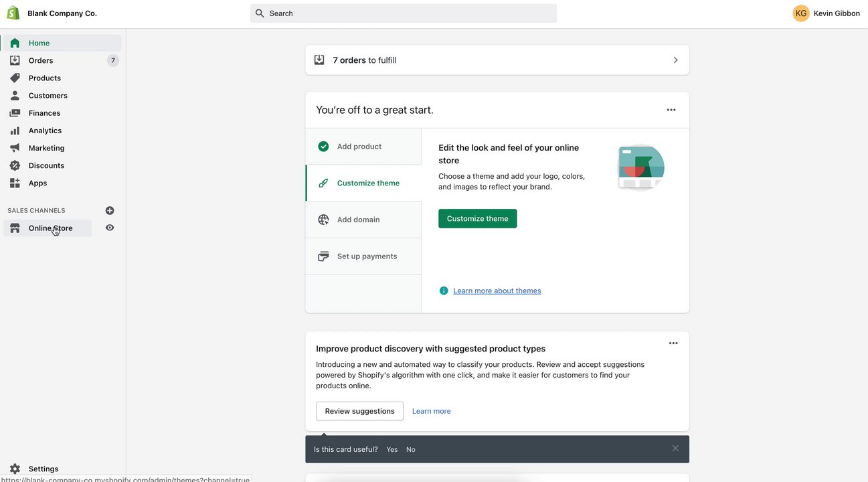This screenshot has height=482, width=868.
Task: Open Customers in the sidebar
Action: (x=48, y=96)
